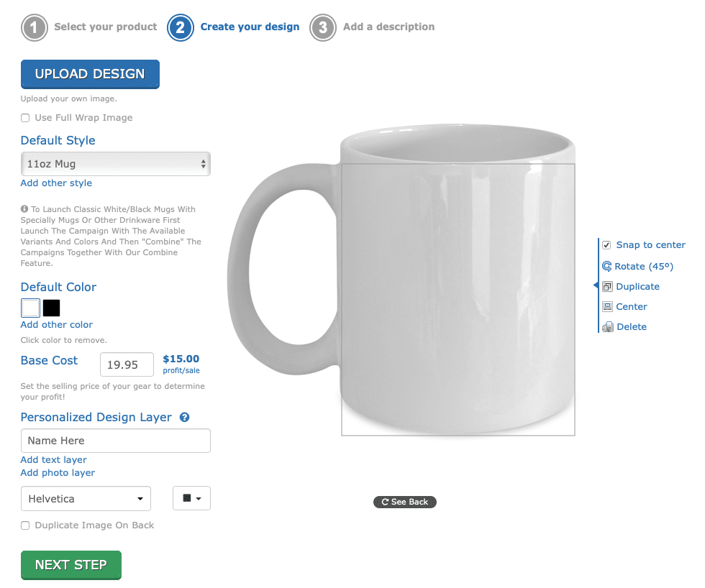Image resolution: width=705 pixels, height=588 pixels.
Task: Tick Duplicate Image On Back checkbox
Action: click(x=25, y=525)
